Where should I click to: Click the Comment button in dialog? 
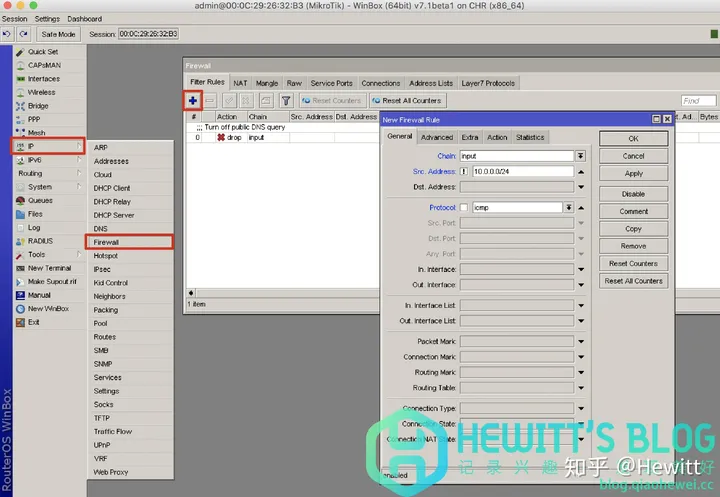click(633, 211)
